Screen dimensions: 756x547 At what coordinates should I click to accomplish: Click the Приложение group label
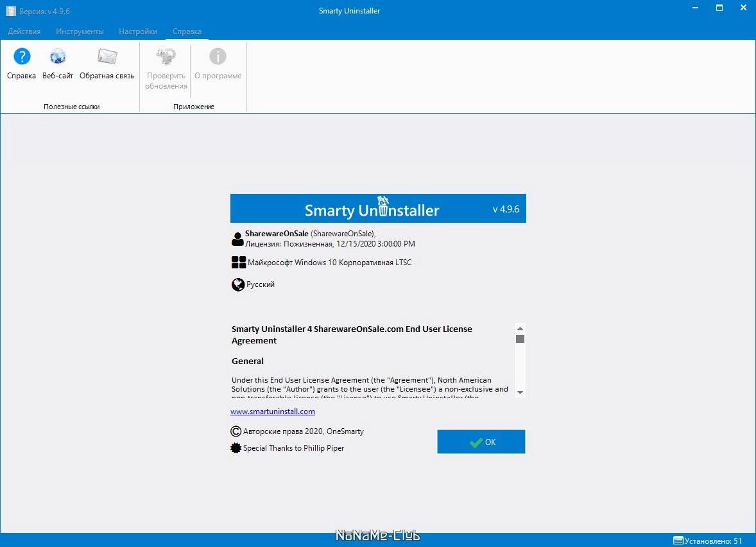pos(193,107)
